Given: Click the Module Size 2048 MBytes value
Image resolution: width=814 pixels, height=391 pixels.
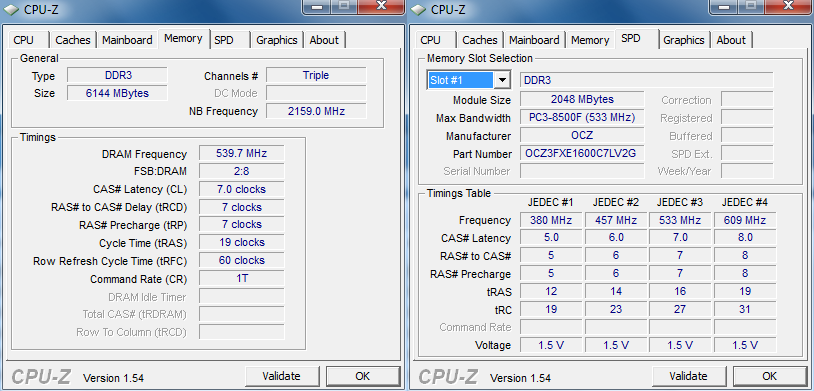Looking at the screenshot, I should click(x=582, y=99).
